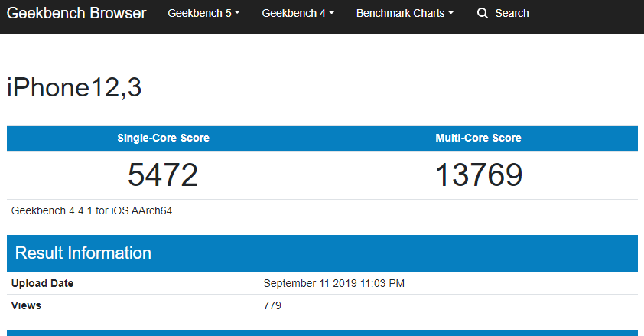
Task: Click the Multi-Core Score header
Action: 479,138
